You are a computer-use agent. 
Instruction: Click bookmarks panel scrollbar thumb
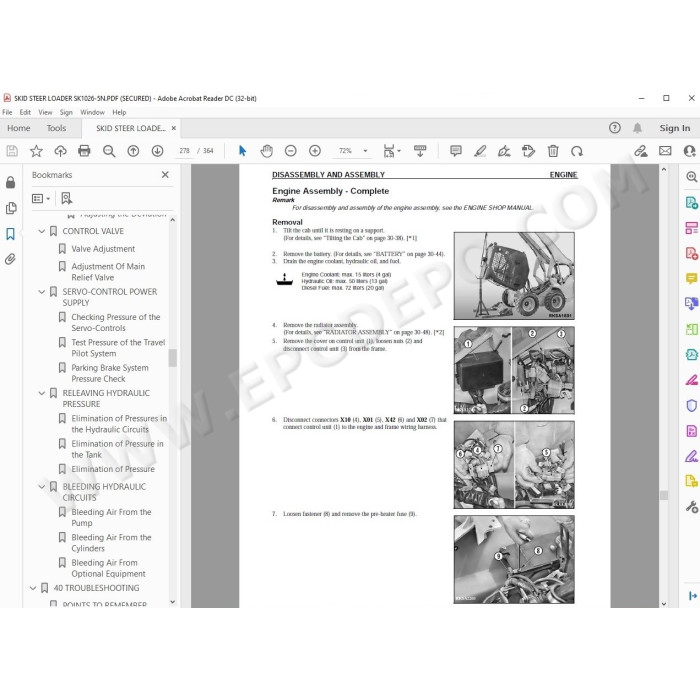click(x=172, y=358)
